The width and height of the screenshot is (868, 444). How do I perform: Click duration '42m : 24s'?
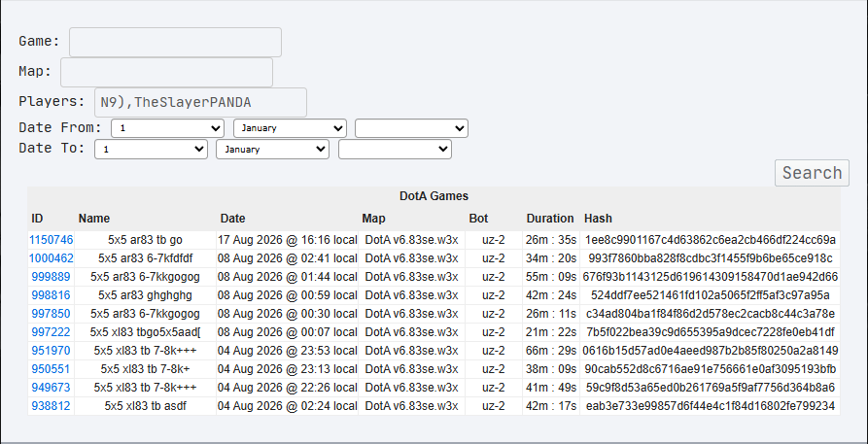click(551, 295)
